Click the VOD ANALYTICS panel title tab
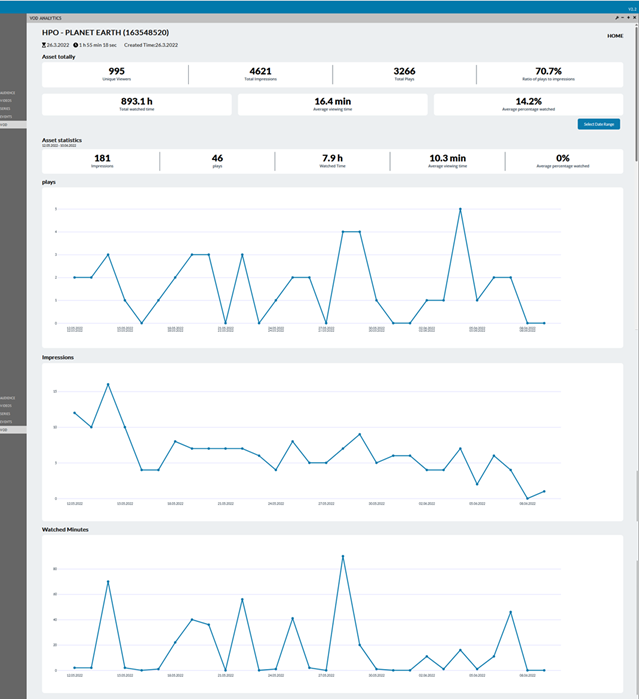Screen dimensions: 639x699 (x=46, y=19)
